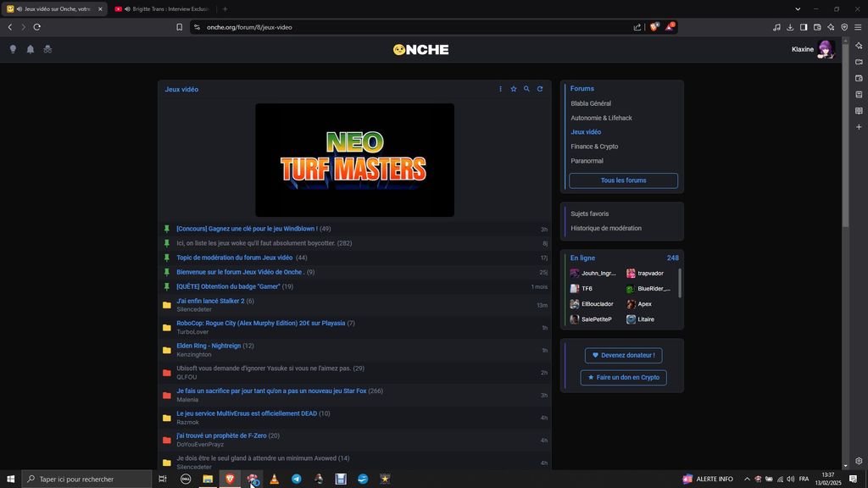Viewport: 868px width, 488px height.
Task: Open Historique de modération
Action: [x=606, y=228]
